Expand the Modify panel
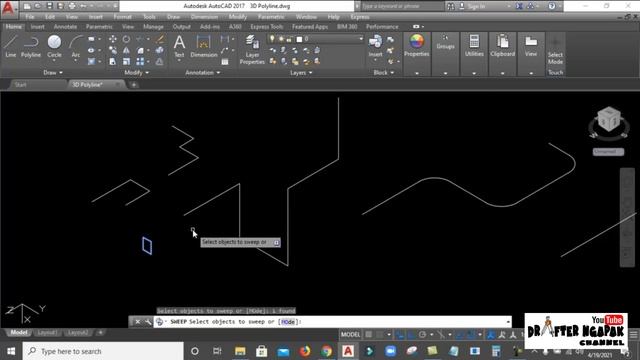 coord(136,73)
